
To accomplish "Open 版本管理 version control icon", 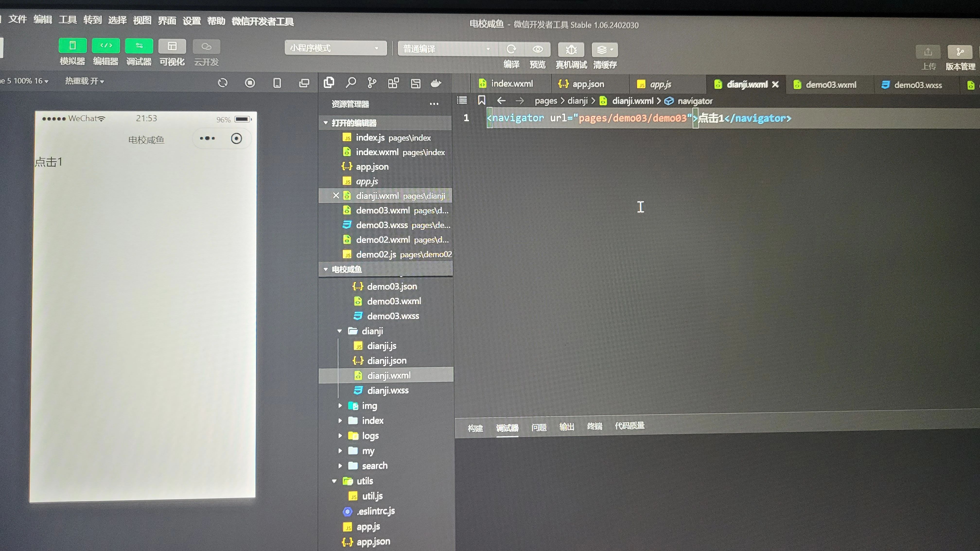I will (x=960, y=52).
